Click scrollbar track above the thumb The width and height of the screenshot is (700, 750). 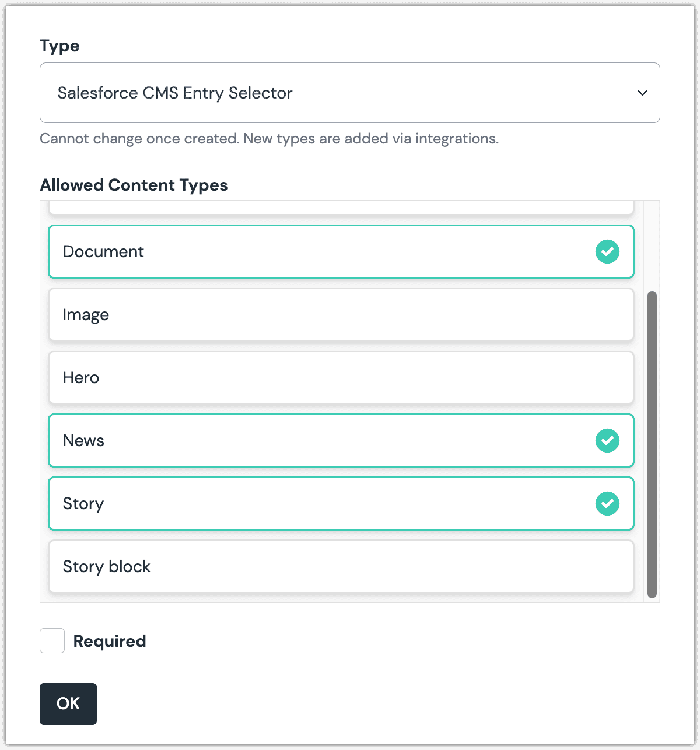pos(652,245)
